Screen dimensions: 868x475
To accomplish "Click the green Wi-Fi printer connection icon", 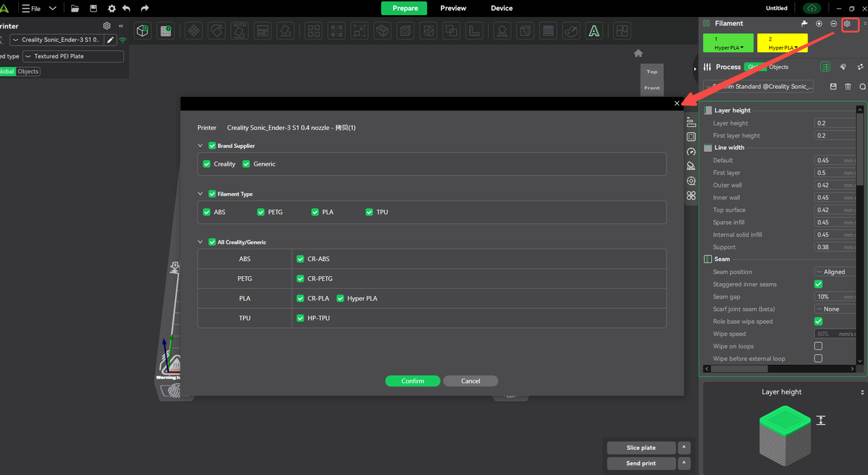I will [x=123, y=40].
